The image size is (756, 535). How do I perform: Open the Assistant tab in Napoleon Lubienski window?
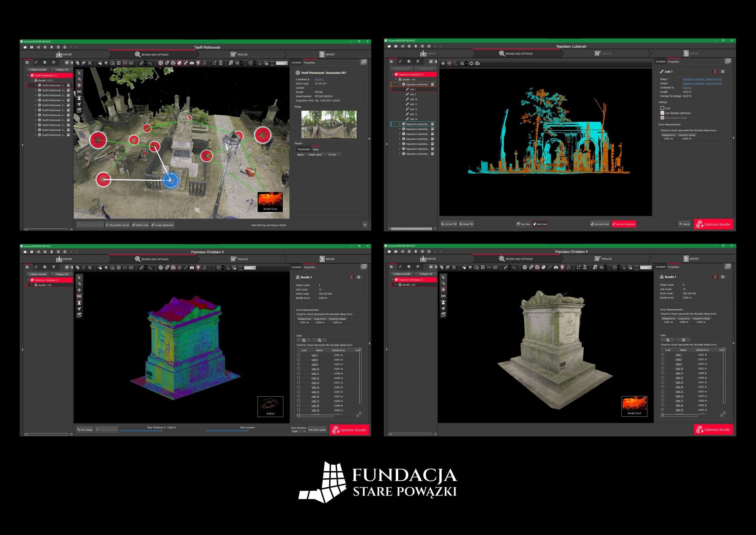660,62
